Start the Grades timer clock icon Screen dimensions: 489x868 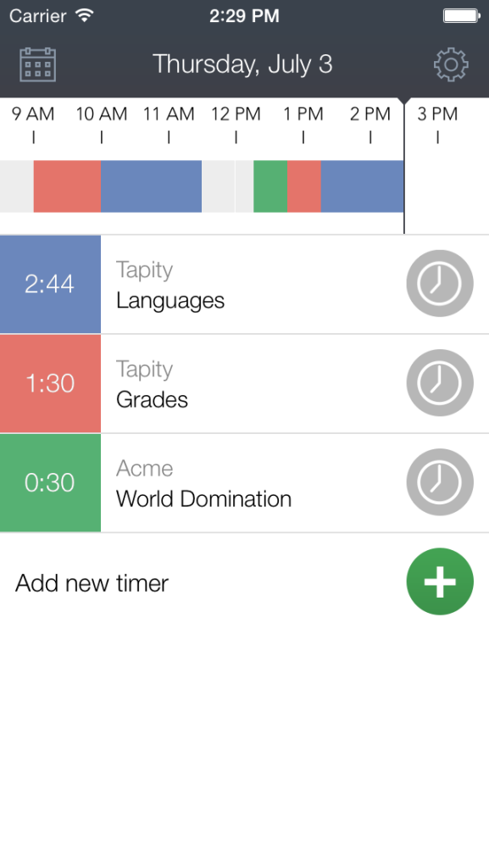point(440,382)
